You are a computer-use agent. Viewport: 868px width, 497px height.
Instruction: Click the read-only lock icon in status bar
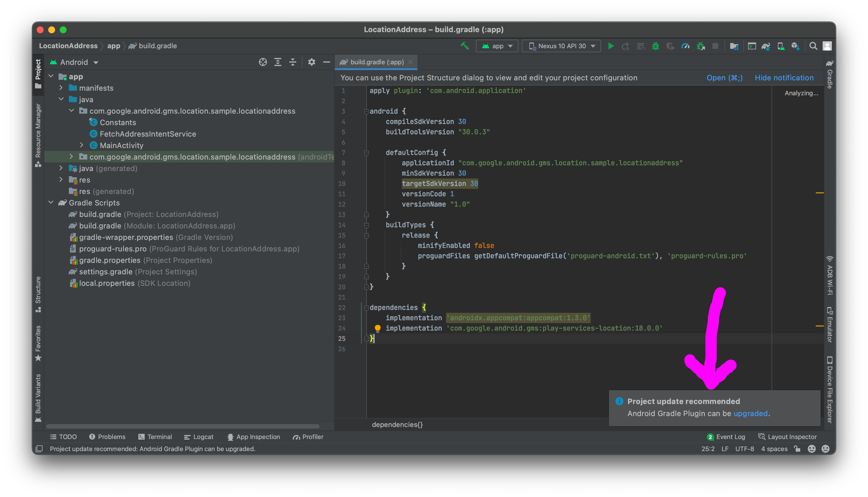tap(797, 449)
